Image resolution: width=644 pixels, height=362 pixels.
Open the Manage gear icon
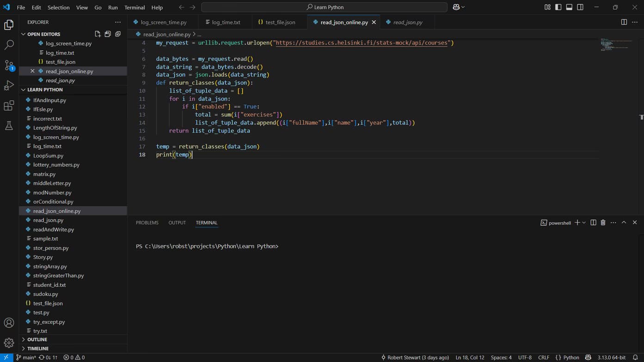[9, 343]
